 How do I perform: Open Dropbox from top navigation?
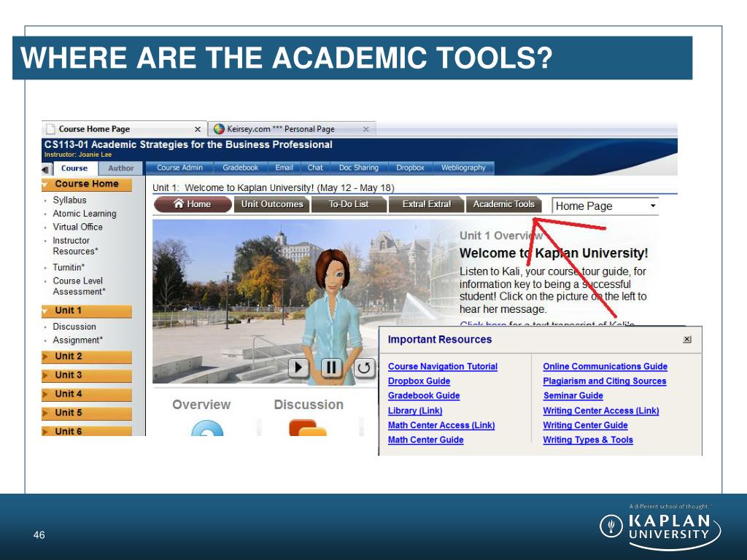410,168
